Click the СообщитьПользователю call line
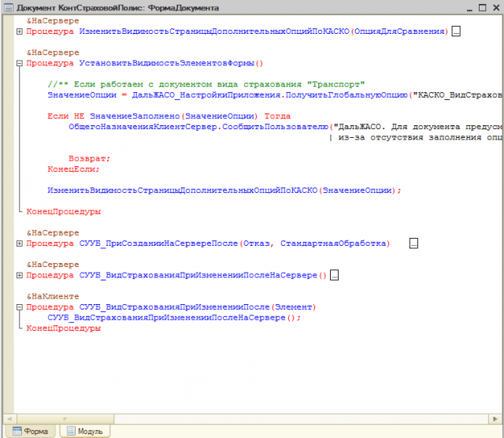The height and width of the screenshot is (438, 504). click(x=285, y=127)
